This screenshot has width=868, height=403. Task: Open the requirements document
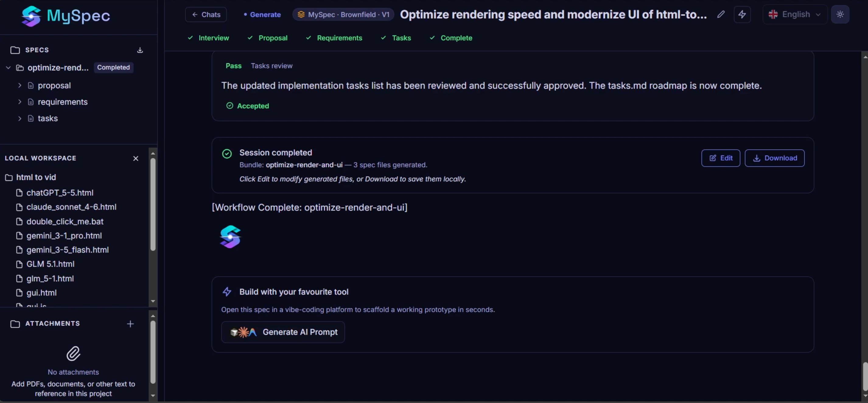pyautogui.click(x=62, y=102)
